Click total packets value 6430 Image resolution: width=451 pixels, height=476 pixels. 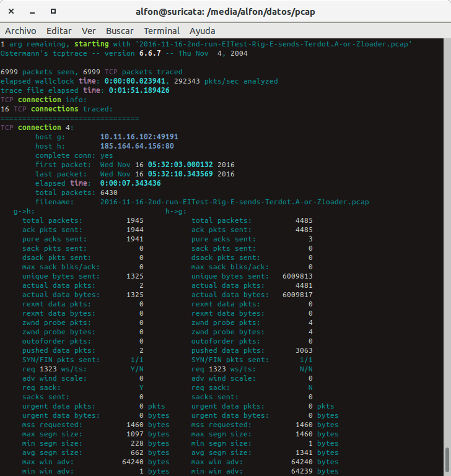(x=109, y=193)
